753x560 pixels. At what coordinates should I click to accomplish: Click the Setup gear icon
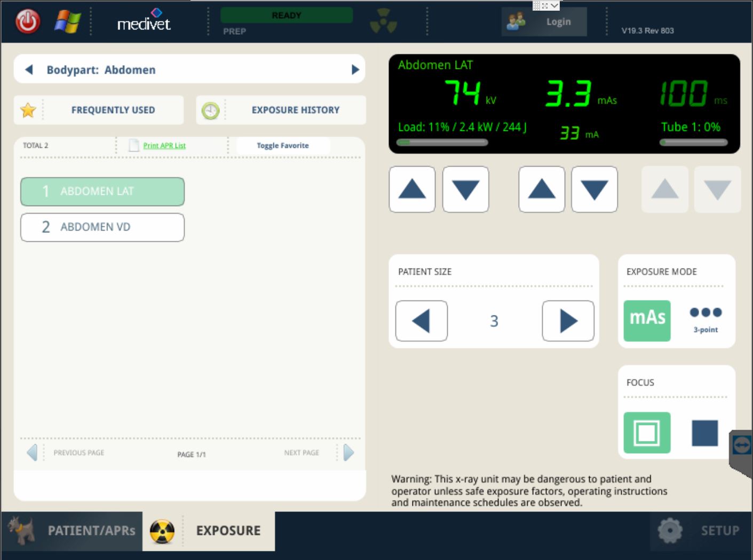(x=670, y=530)
